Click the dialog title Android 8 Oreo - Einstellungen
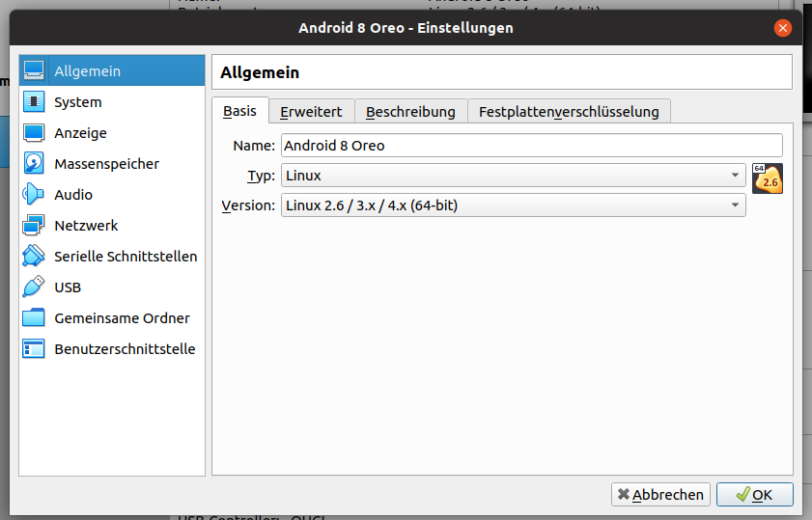This screenshot has height=520, width=812. point(406,27)
